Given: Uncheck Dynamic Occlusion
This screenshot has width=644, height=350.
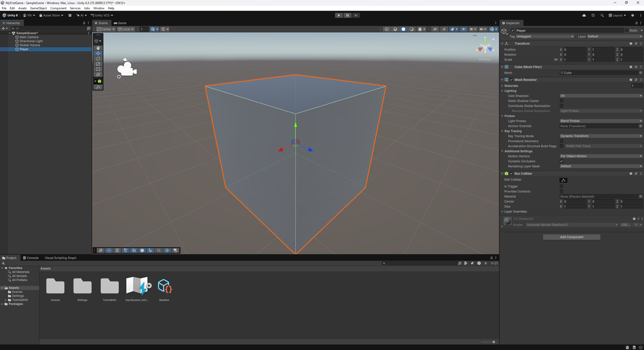Looking at the screenshot, I should pos(562,161).
